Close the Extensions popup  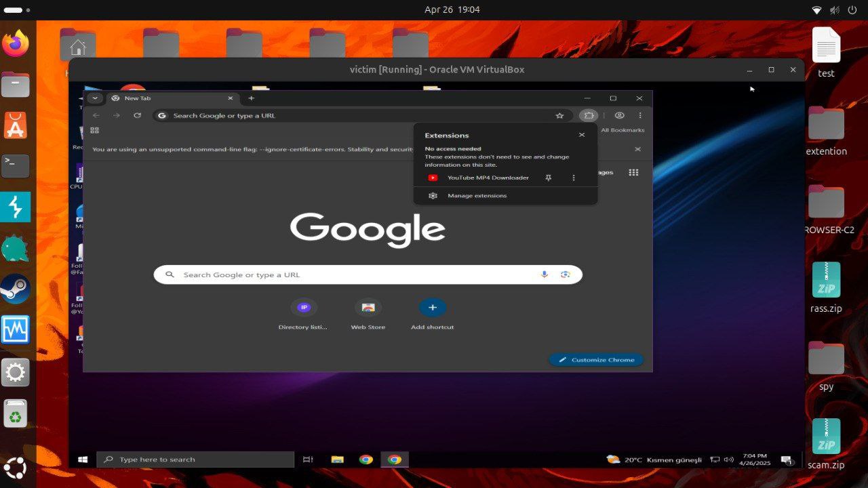(x=582, y=135)
